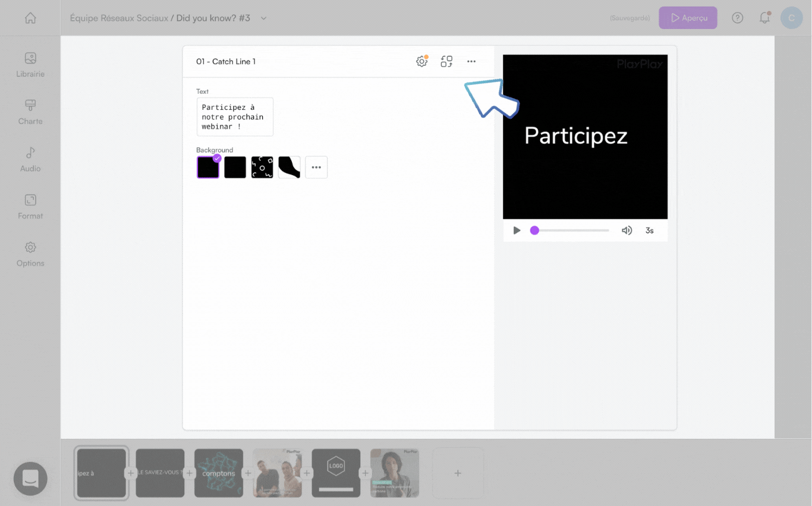The height and width of the screenshot is (506, 812).
Task: Open the Charte branding panel
Action: (x=30, y=112)
